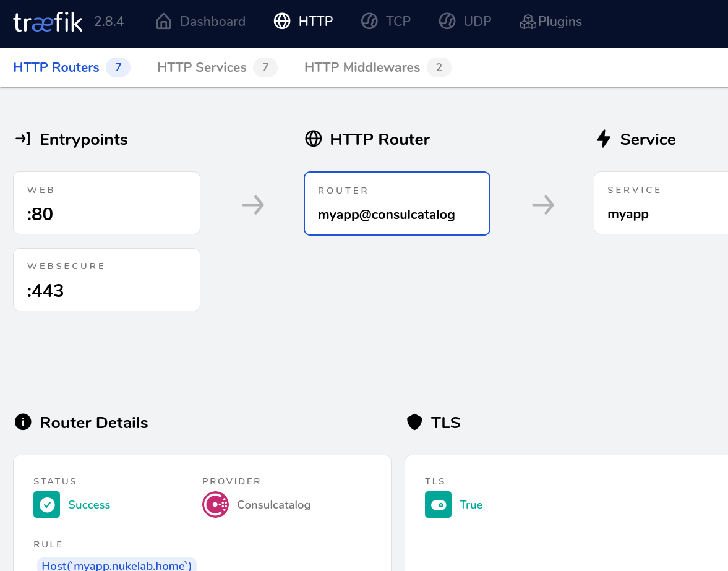Click the lightning bolt Service icon
Viewport: 728px width, 571px height.
604,139
